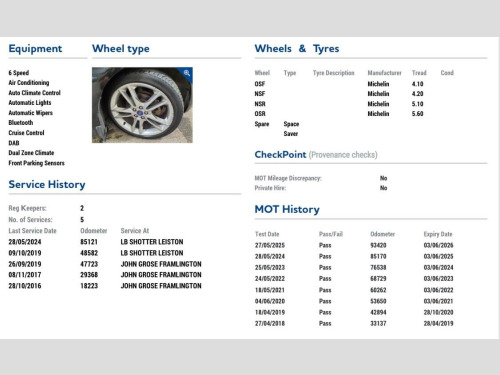500x375 pixels.
Task: Select the Service History heading
Action: pos(47,184)
